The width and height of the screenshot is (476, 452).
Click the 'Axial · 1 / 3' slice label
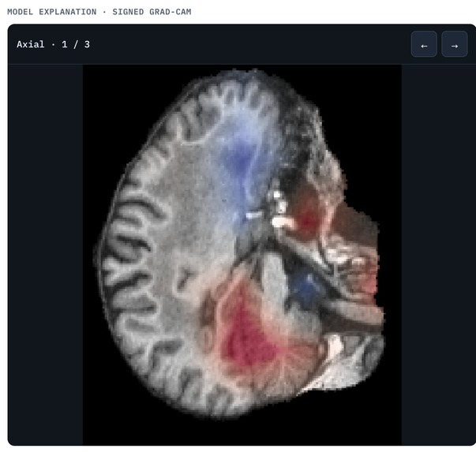pos(53,45)
